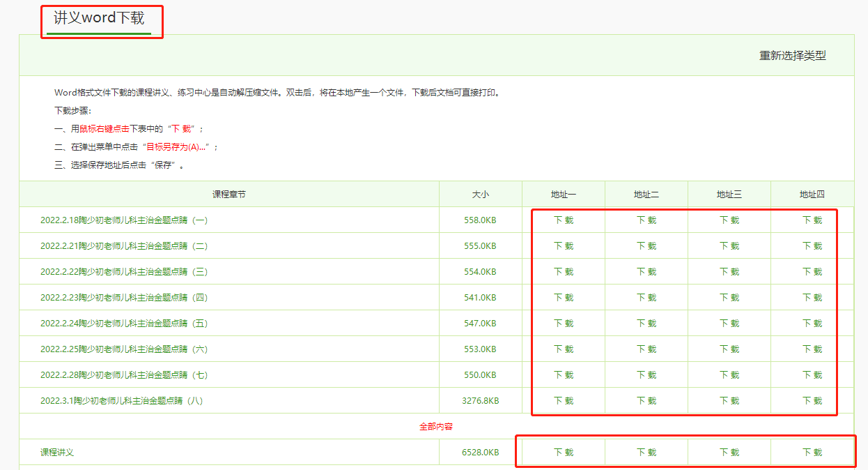This screenshot has height=470, width=868.
Task: Download lecture (八) from 地址一
Action: 564,401
